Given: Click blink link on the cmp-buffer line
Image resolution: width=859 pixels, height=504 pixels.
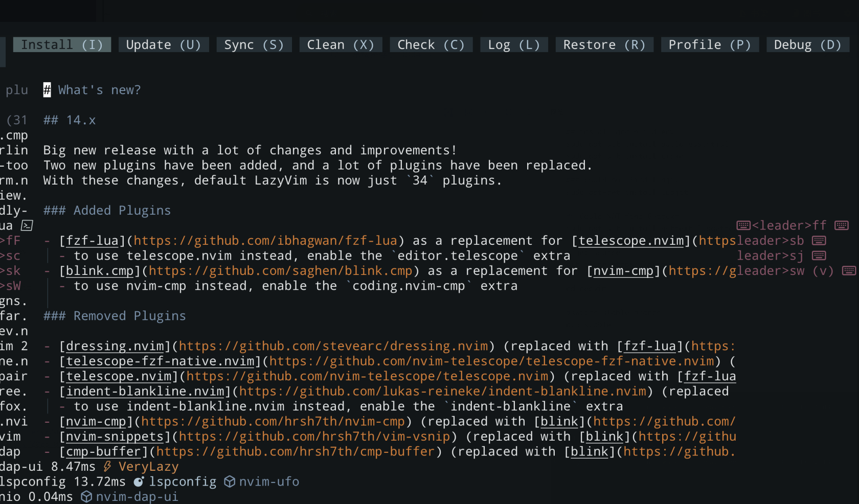Looking at the screenshot, I should 590,452.
